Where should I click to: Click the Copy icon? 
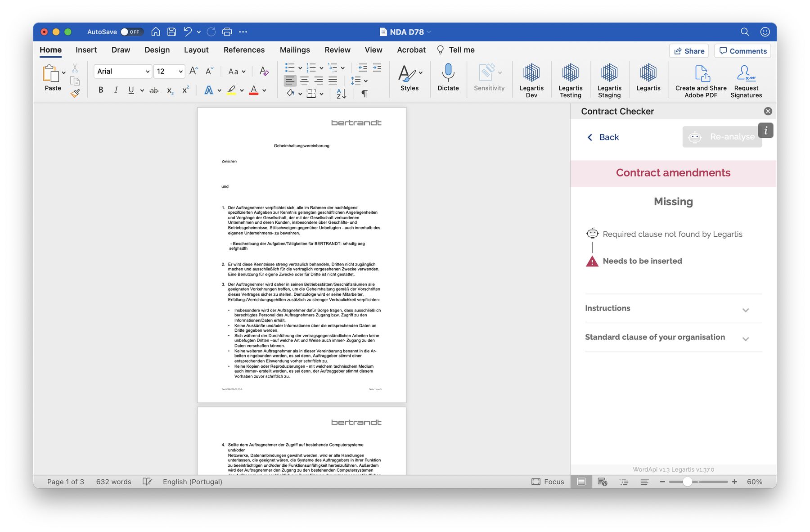click(x=75, y=81)
